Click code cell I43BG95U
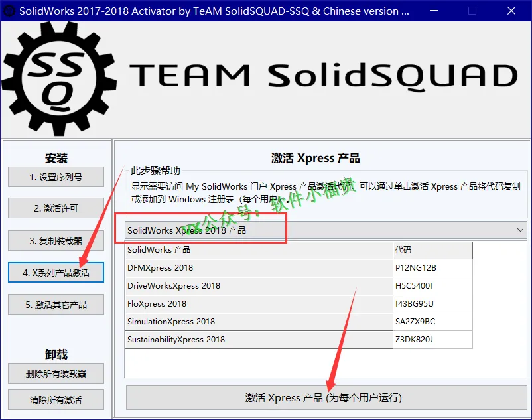The width and height of the screenshot is (532, 420). click(432, 304)
